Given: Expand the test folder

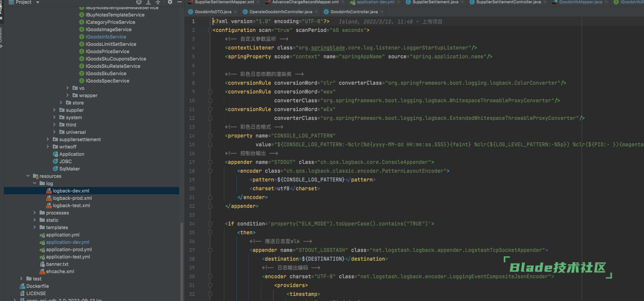Looking at the screenshot, I should (21, 279).
